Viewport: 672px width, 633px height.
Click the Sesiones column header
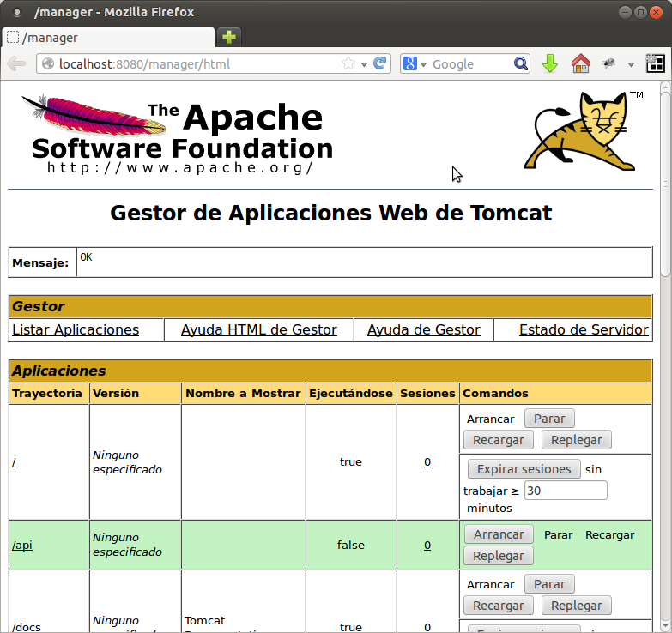click(x=427, y=393)
